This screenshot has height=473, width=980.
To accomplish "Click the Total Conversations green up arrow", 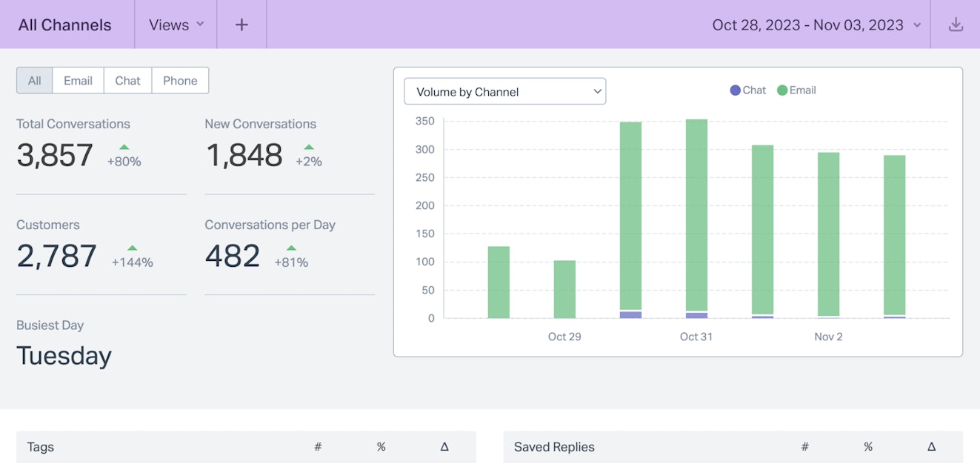I will (x=124, y=147).
